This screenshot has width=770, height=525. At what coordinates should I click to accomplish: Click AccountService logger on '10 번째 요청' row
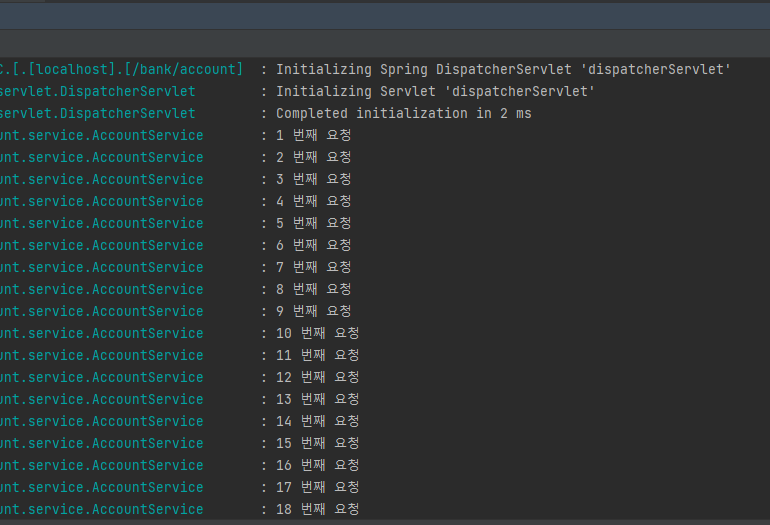[102, 333]
